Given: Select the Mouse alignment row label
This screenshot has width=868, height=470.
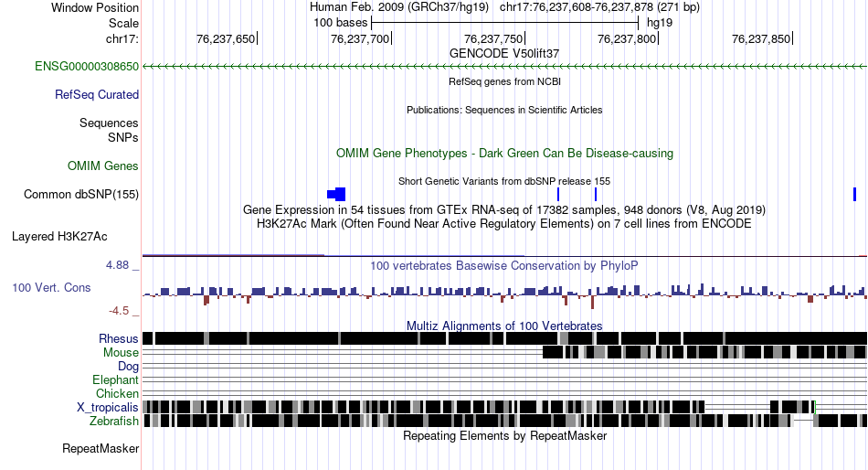Looking at the screenshot, I should click(x=121, y=353).
